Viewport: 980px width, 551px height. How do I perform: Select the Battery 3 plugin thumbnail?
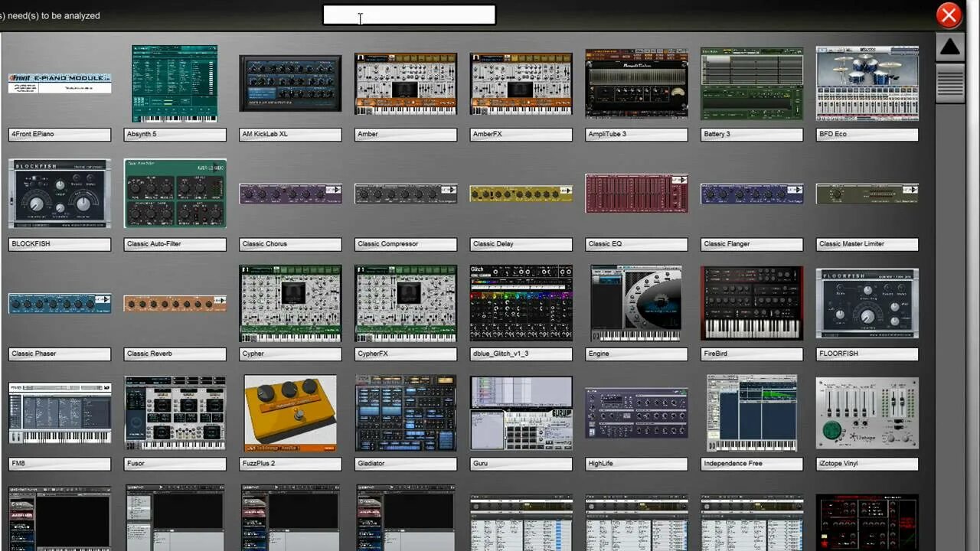(752, 83)
